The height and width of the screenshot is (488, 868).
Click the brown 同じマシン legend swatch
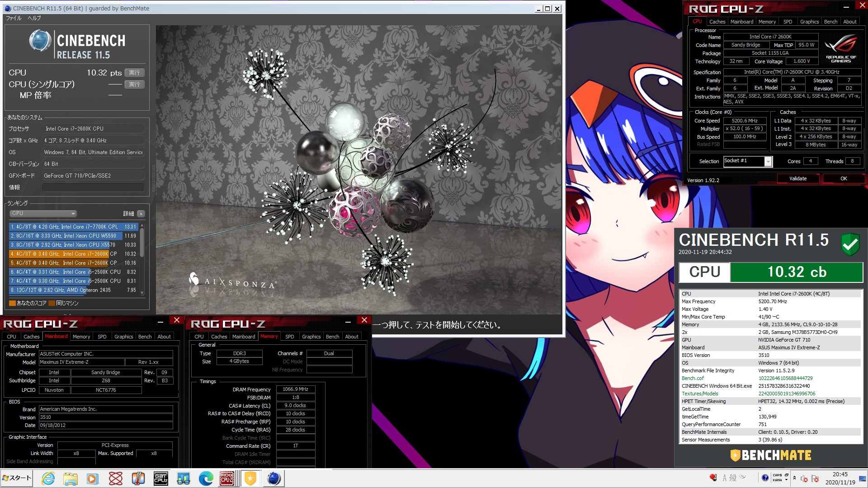click(52, 303)
